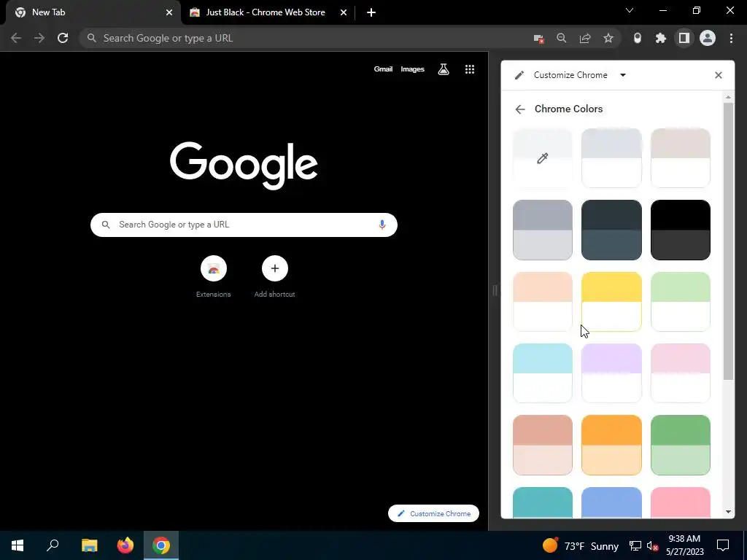Toggle the side panel icon in toolbar

tap(684, 38)
